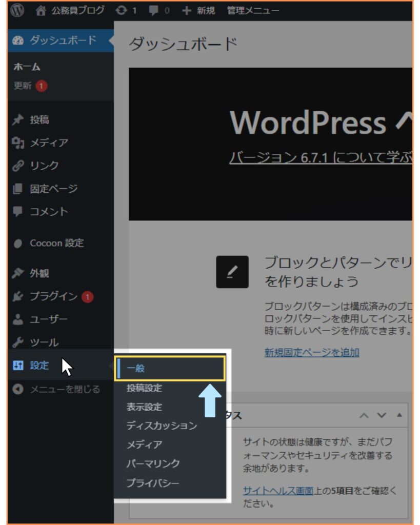Open the ツール menu label

tap(44, 342)
